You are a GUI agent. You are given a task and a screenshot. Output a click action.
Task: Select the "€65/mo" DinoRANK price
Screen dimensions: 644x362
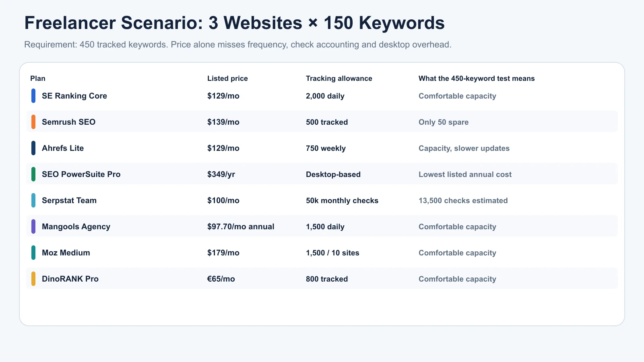point(221,279)
